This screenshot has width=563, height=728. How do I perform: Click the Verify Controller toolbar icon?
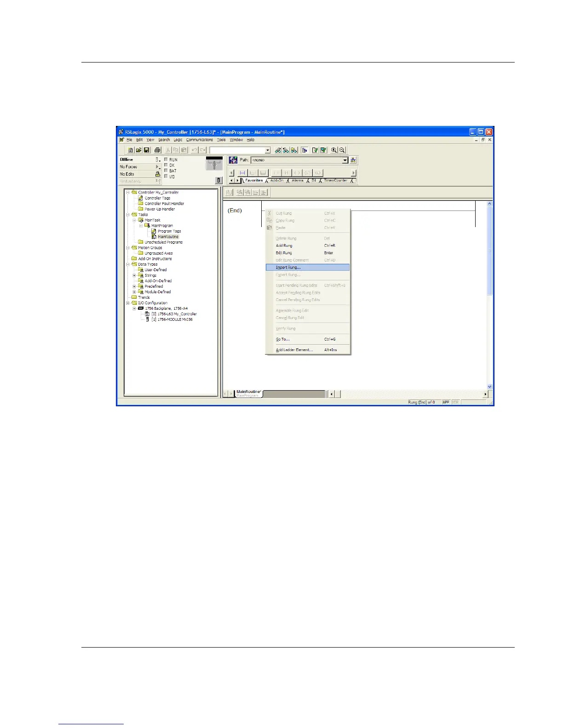coord(323,150)
